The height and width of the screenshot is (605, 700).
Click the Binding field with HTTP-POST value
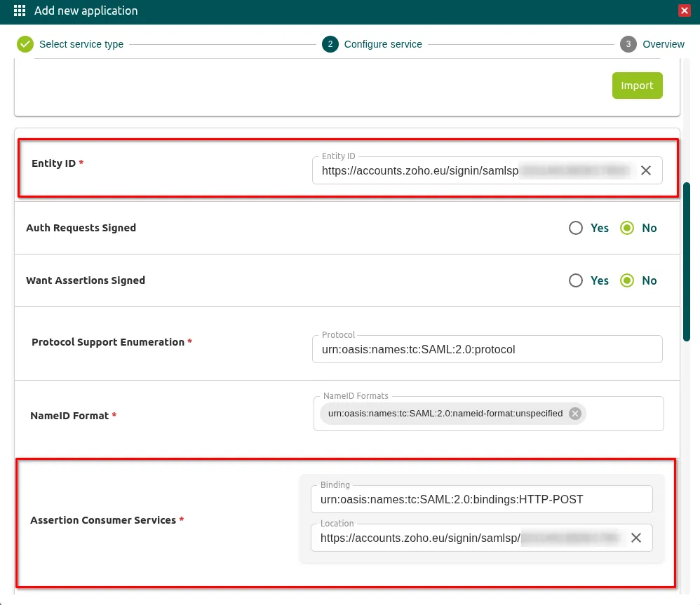pyautogui.click(x=481, y=499)
